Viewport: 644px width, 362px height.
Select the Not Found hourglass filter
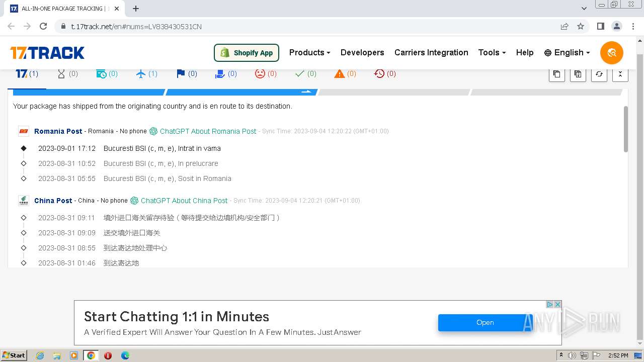click(x=67, y=74)
